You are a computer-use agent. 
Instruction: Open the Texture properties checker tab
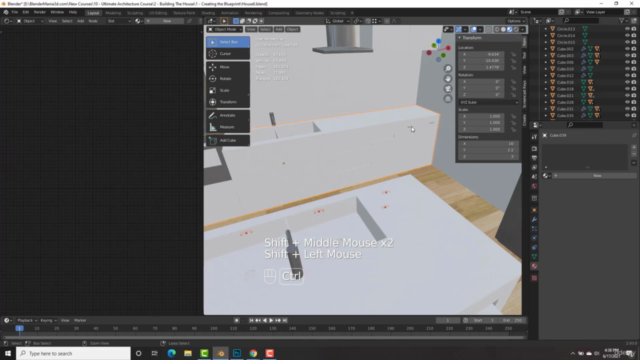pos(534,278)
